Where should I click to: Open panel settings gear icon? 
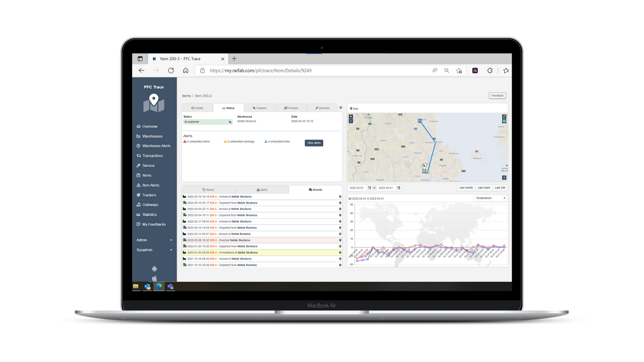341,108
